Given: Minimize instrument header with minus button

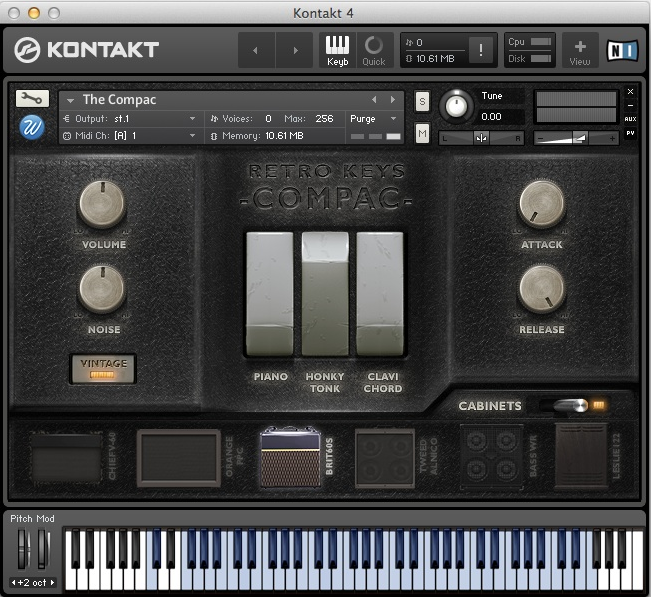Looking at the screenshot, I should point(630,105).
